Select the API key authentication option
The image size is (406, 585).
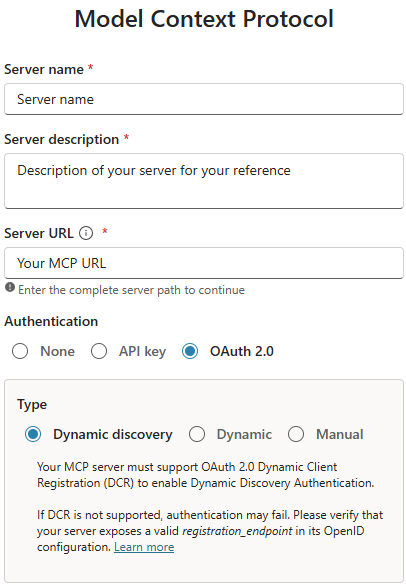(x=99, y=351)
